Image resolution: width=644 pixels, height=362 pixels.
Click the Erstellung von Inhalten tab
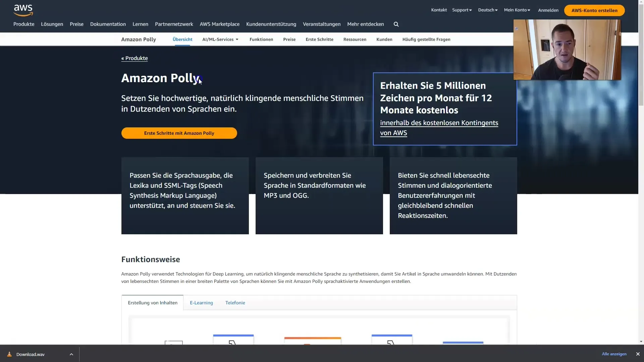tap(153, 302)
